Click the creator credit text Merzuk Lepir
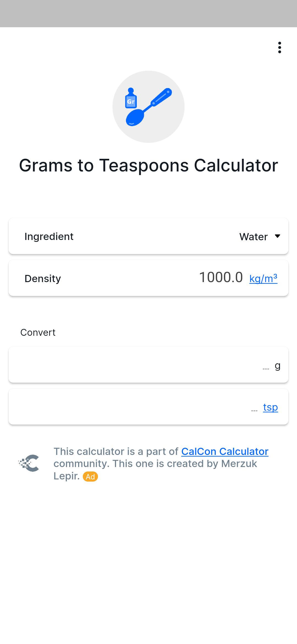The height and width of the screenshot is (644, 297). pos(155,470)
